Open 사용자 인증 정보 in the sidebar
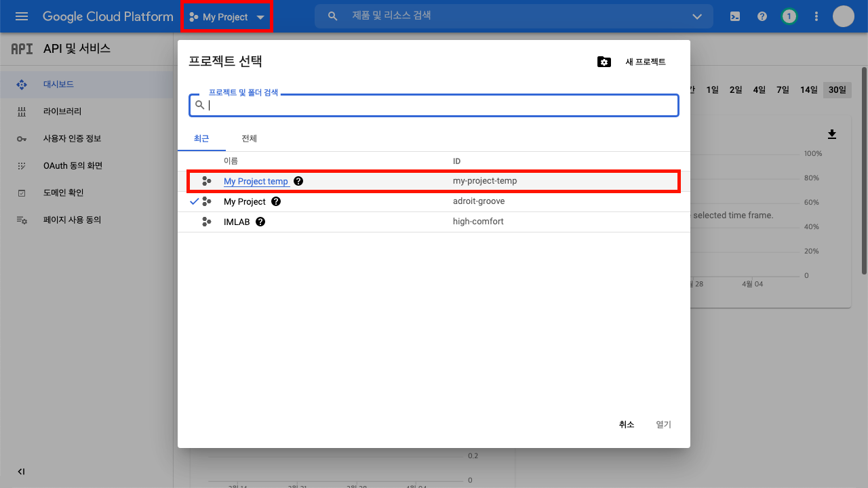The height and width of the screenshot is (488, 868). coord(87,138)
